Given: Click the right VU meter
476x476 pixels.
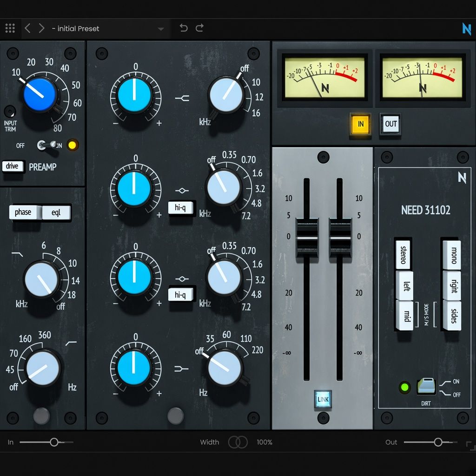Looking at the screenshot, I should click(422, 77).
